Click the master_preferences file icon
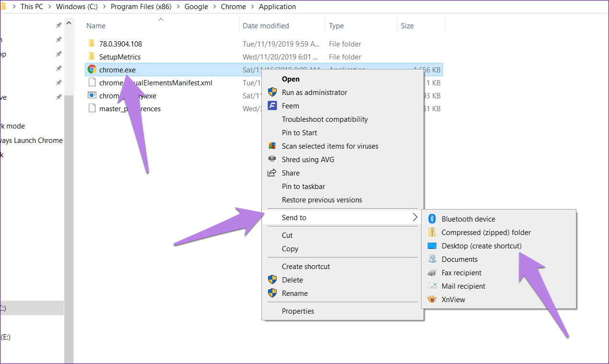This screenshot has width=609, height=364. pos(92,108)
